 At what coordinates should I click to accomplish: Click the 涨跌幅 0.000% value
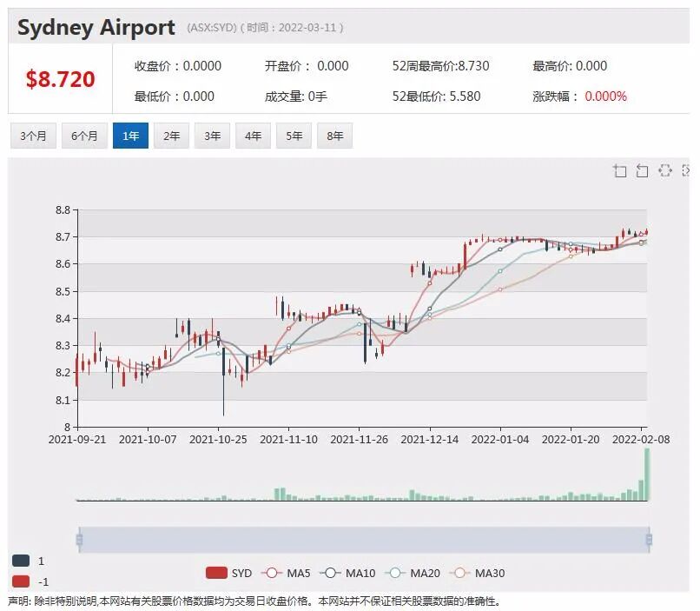click(x=605, y=96)
